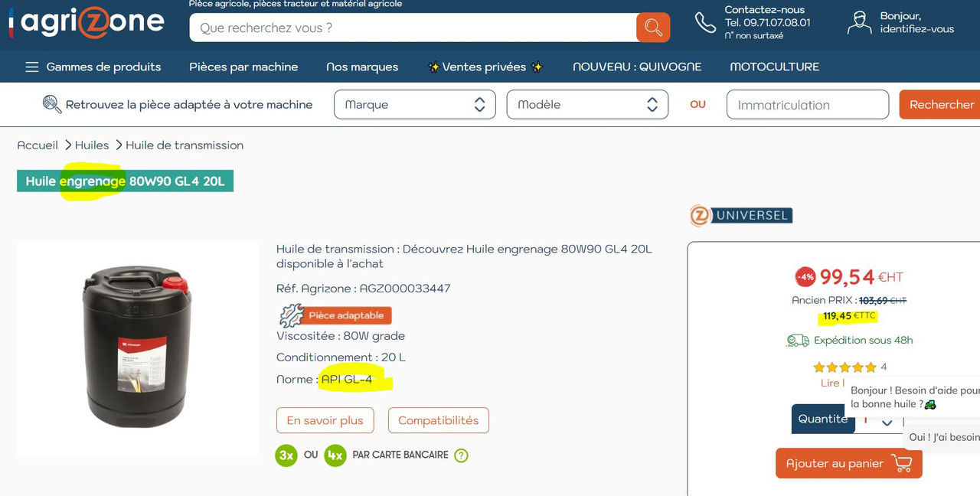This screenshot has height=496, width=980.
Task: Click the user account icon
Action: pos(860,22)
